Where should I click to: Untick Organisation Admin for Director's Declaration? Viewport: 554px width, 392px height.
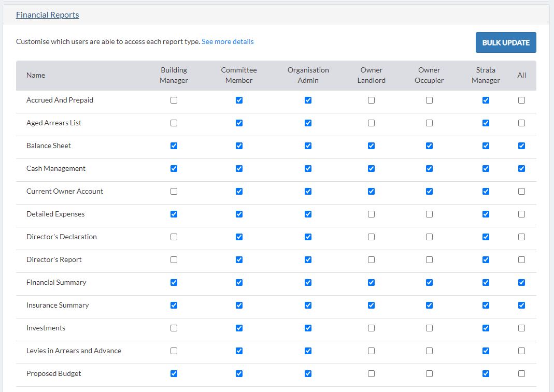click(308, 237)
